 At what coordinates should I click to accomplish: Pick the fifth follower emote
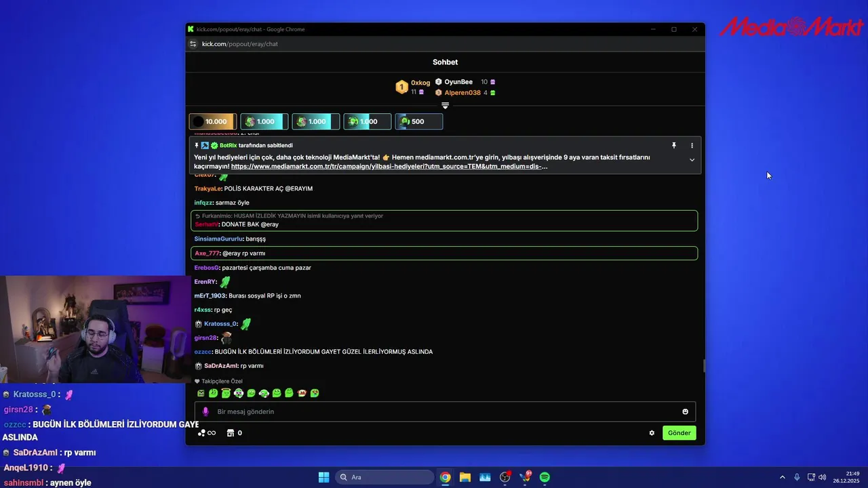[x=251, y=393]
